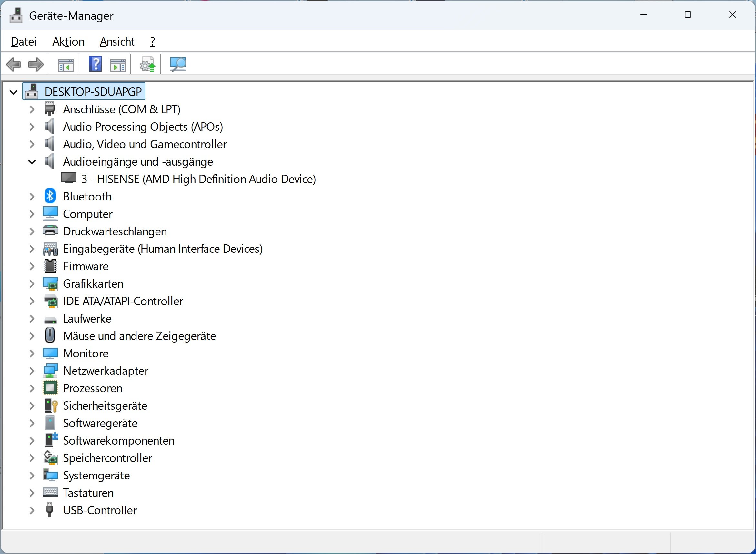Open the Datei menu

[x=24, y=42]
